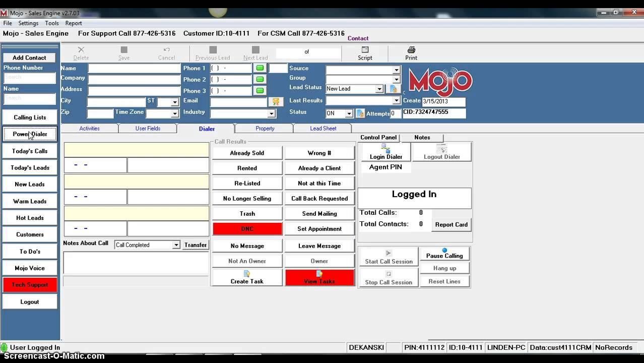This screenshot has width=644, height=363.
Task: Switch to the Property tab
Action: [x=265, y=129]
